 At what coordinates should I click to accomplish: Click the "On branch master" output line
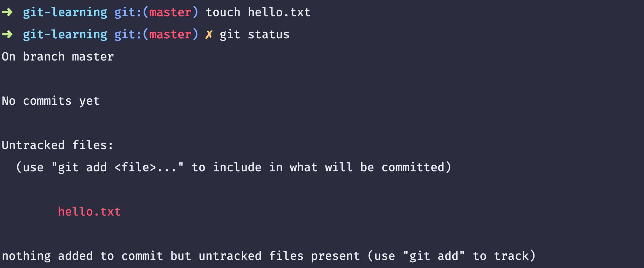point(58,57)
